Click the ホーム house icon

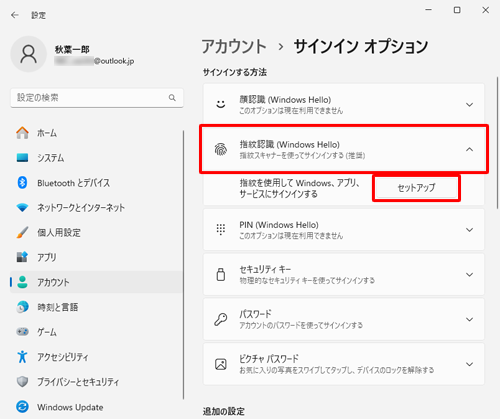point(22,133)
